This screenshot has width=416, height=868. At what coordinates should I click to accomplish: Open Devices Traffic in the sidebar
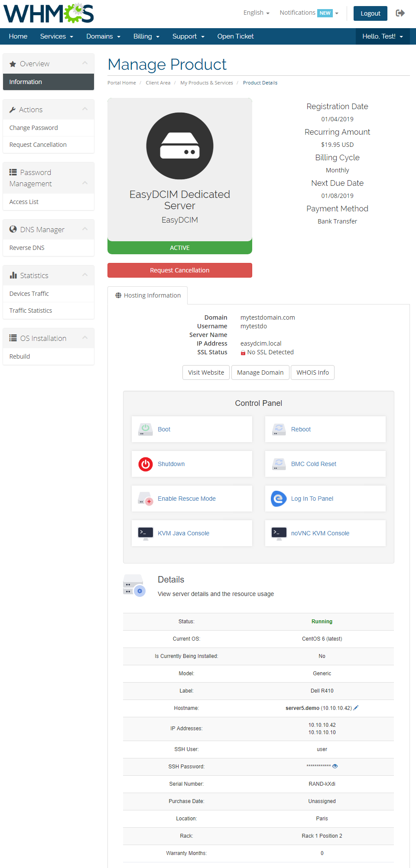tap(49, 294)
